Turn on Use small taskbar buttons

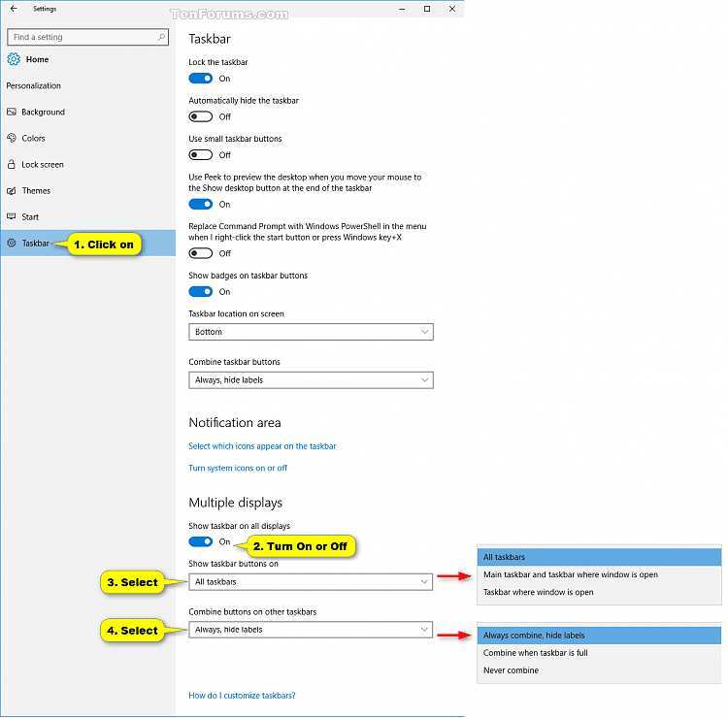pos(201,154)
